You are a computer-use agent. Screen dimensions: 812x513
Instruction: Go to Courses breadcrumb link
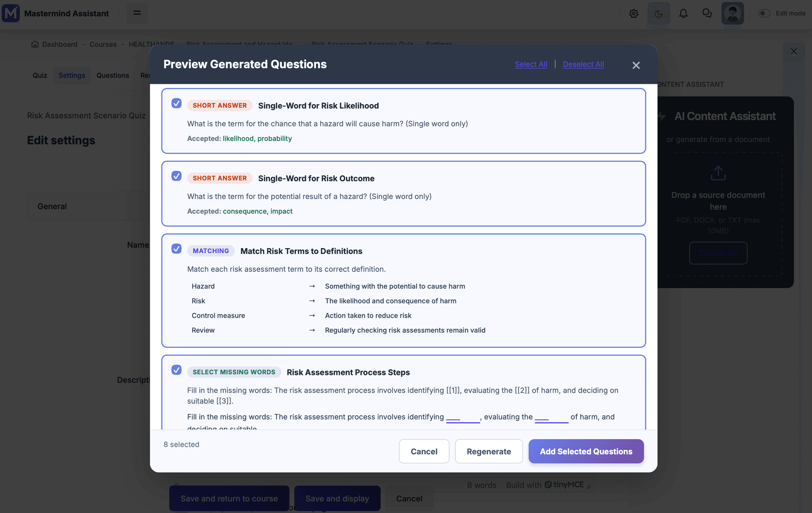pyautogui.click(x=103, y=44)
